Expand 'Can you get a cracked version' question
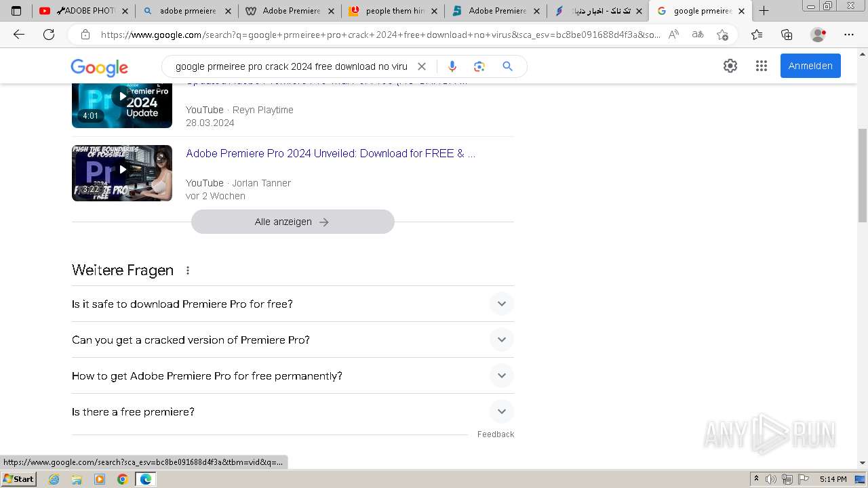This screenshot has width=868, height=488. [293, 340]
